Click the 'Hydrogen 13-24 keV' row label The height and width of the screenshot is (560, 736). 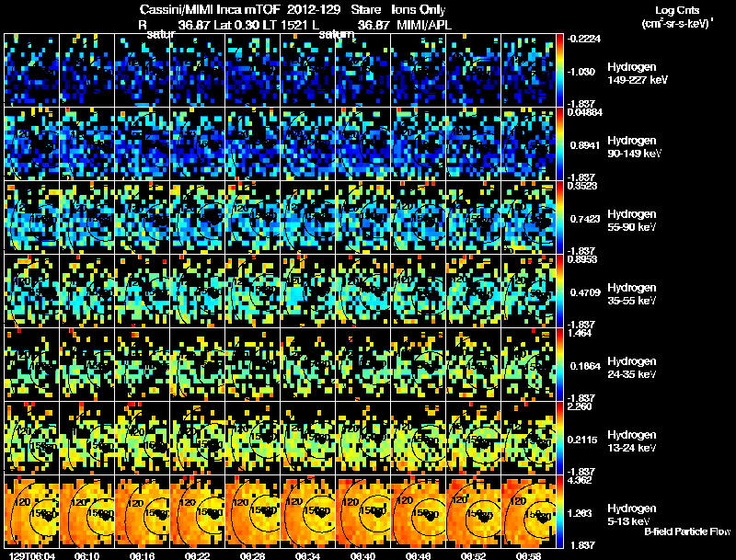[x=632, y=441]
